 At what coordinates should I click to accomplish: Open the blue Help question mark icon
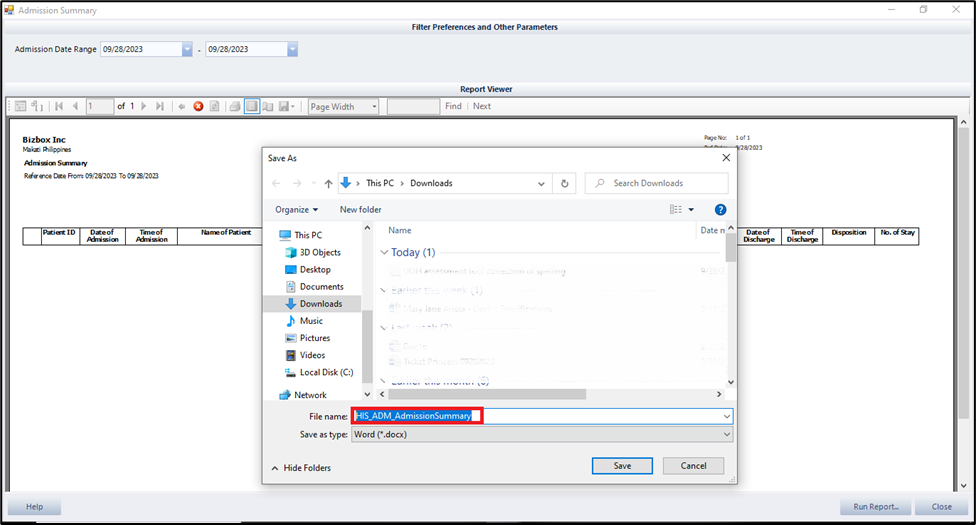720,209
